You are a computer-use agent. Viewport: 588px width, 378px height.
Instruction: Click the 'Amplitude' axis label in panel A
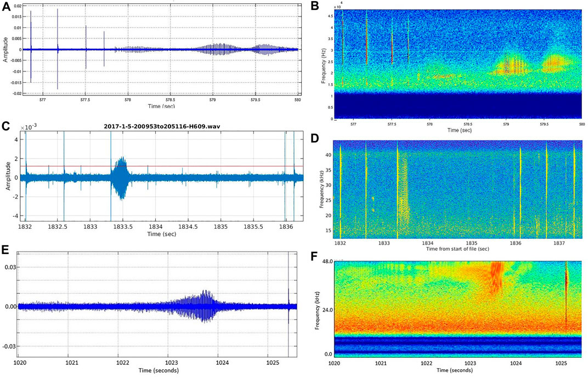[5, 50]
